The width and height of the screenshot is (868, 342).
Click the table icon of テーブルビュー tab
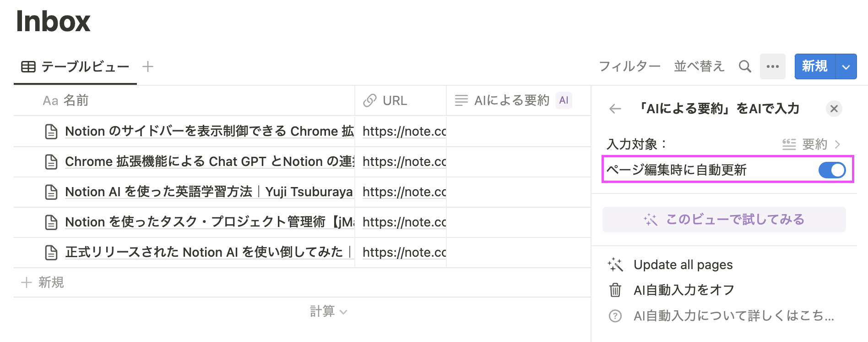pyautogui.click(x=28, y=67)
